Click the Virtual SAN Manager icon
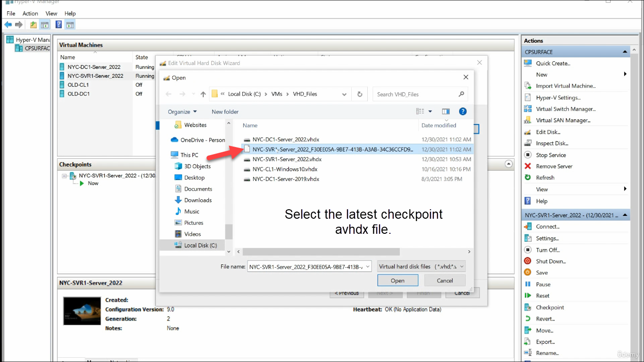 tap(528, 120)
